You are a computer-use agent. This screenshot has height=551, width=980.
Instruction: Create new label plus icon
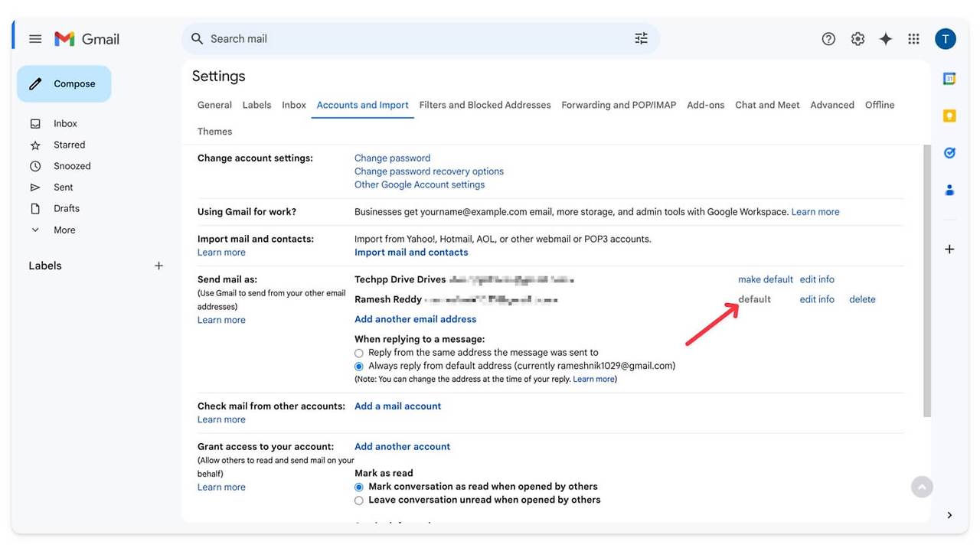point(158,266)
